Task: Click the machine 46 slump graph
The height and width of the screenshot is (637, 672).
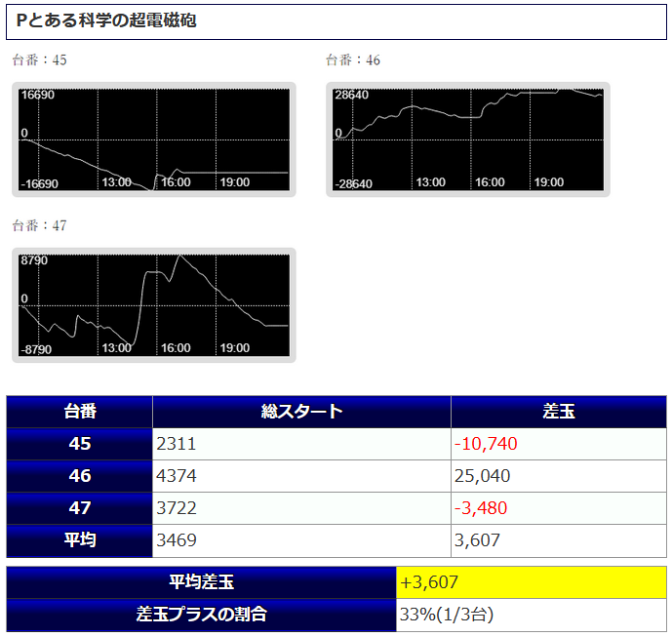Action: pyautogui.click(x=468, y=139)
